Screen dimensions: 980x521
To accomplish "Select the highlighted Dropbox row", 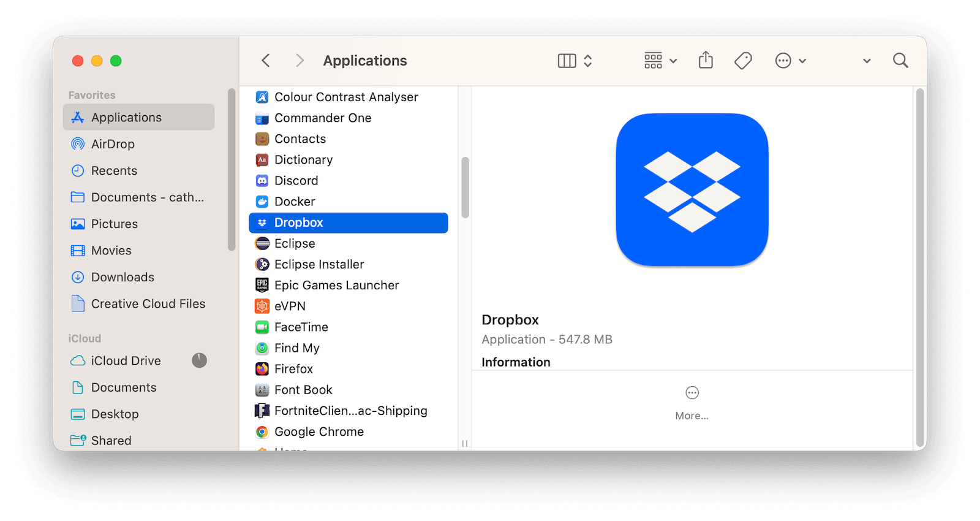I will [x=349, y=222].
